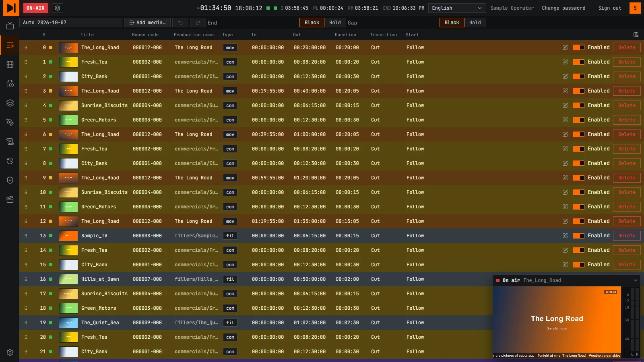The width and height of the screenshot is (644, 362).
Task: Open the media library film icon
Action: [x=10, y=64]
